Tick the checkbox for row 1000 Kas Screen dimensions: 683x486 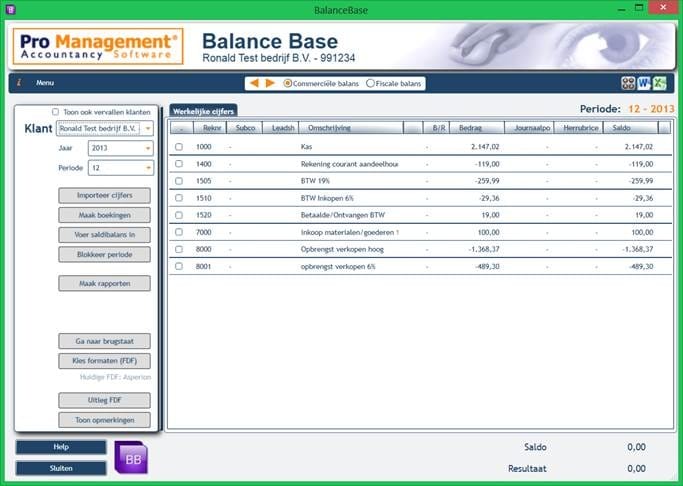(x=179, y=147)
